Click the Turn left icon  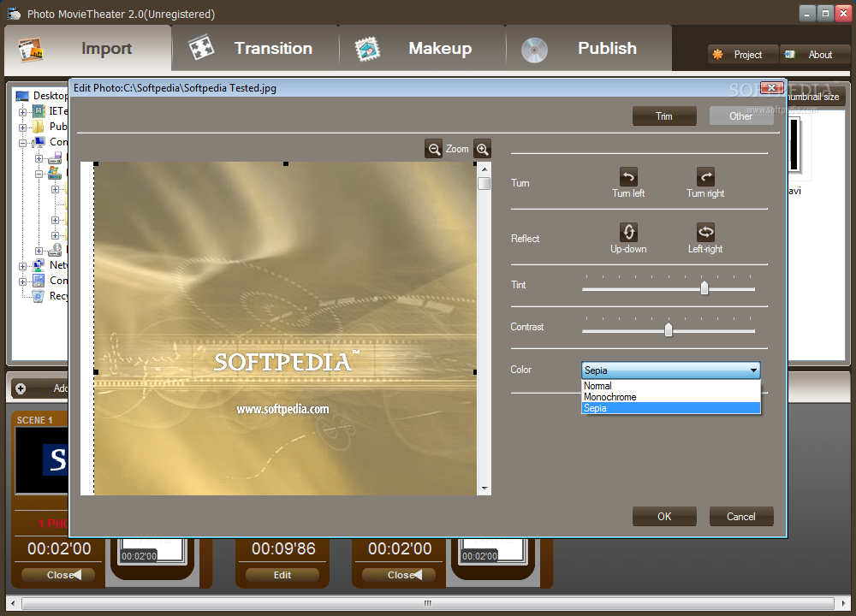628,177
